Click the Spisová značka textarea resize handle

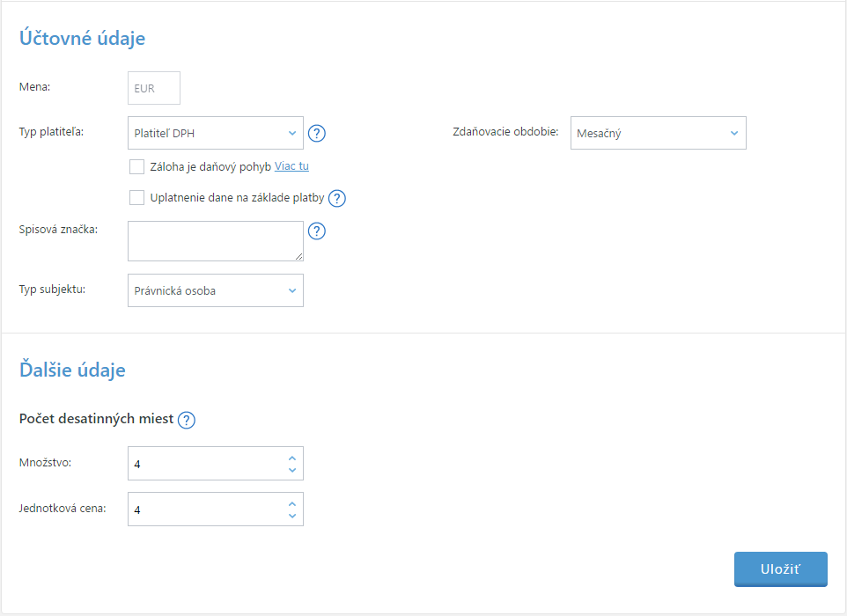(299, 257)
